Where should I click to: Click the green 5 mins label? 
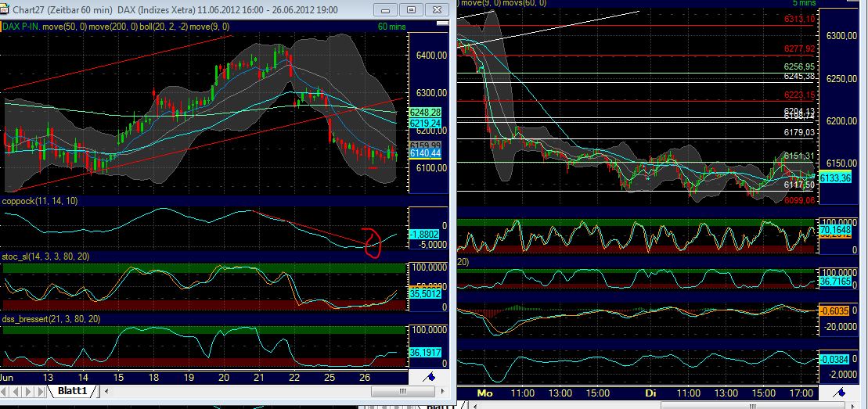pos(805,3)
